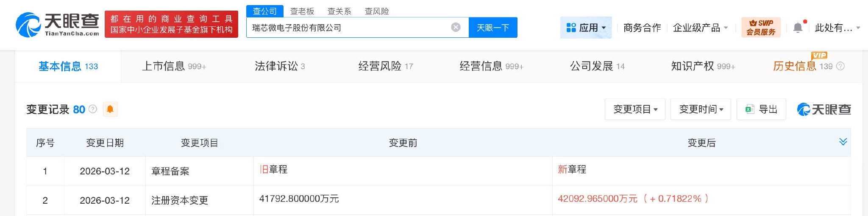Screen dimensions: 868x216
Task: Click TianYanCha watermark logo at right
Action: point(824,109)
